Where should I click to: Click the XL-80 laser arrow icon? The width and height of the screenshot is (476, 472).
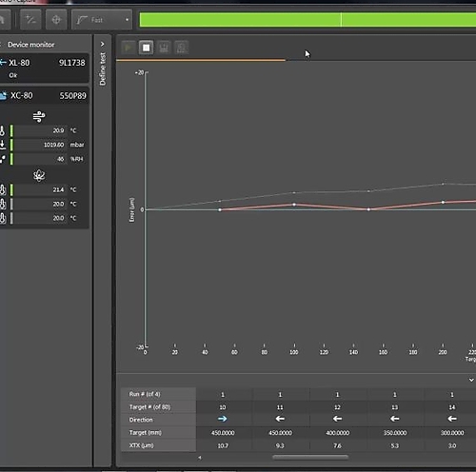(x=3, y=63)
